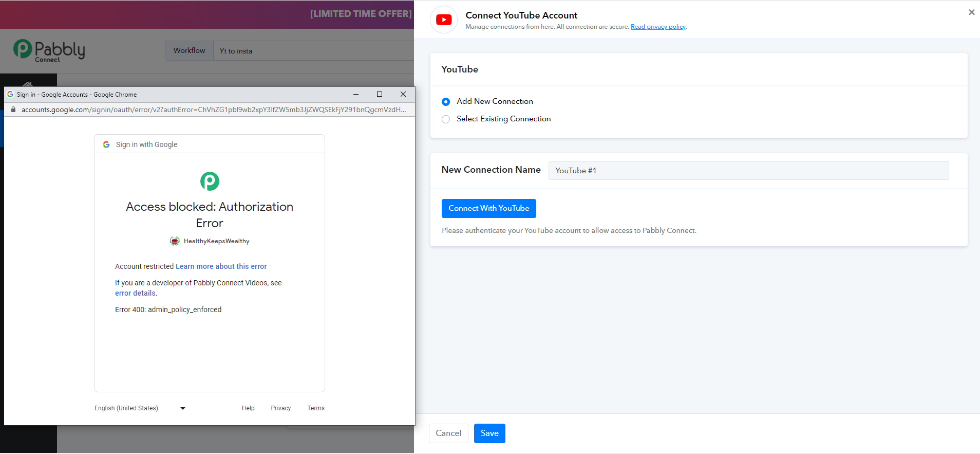Minimize the Google Sign in popup window

coord(356,94)
